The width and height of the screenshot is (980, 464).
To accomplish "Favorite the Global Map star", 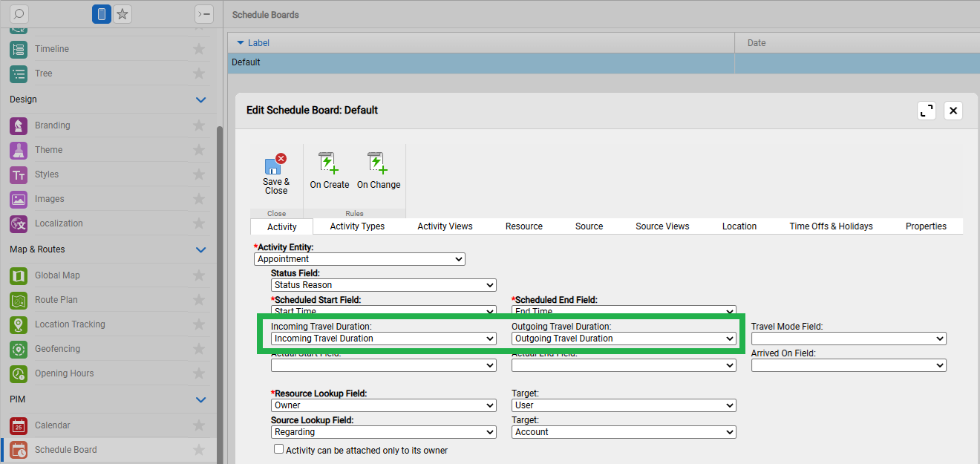I will point(199,275).
